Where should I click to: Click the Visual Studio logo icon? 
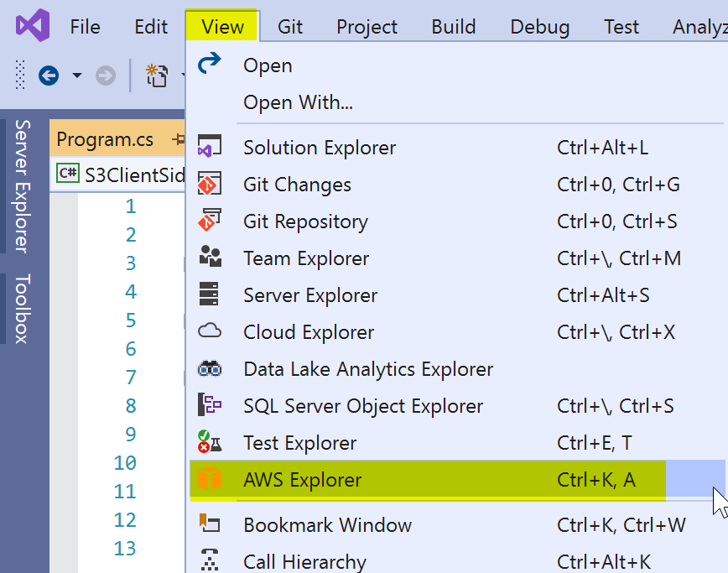coord(33,25)
